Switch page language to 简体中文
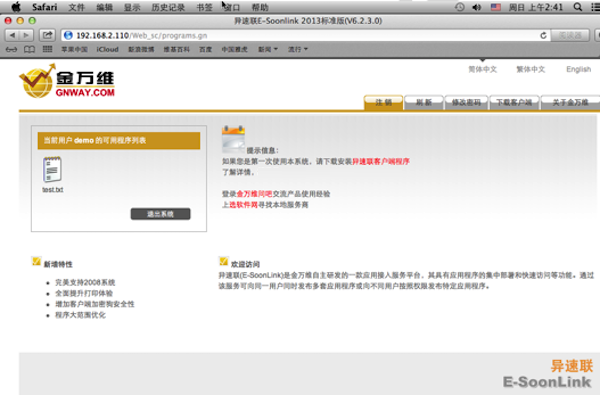Viewport: 600px width, 395px height. point(483,69)
